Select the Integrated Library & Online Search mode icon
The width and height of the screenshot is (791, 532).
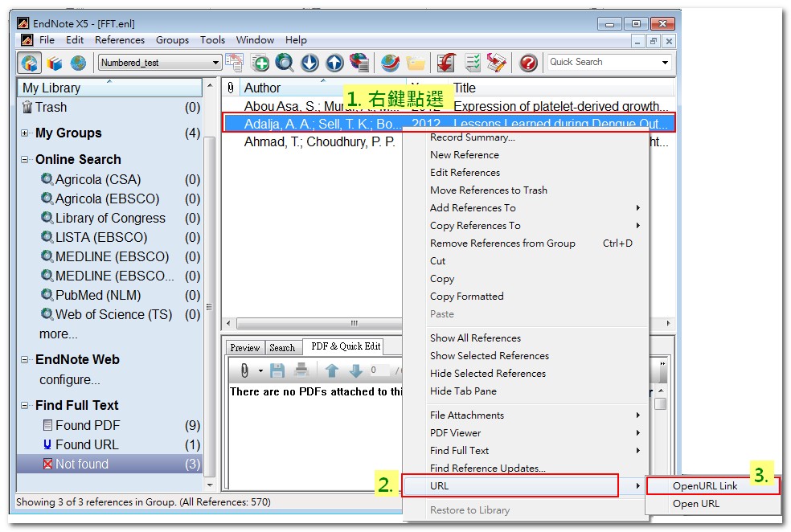[29, 63]
